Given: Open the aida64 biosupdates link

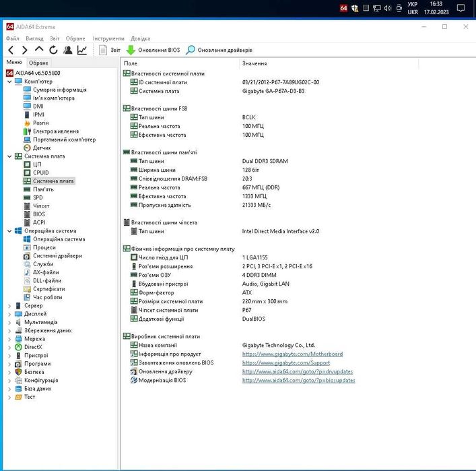Looking at the screenshot, I should 298,381.
